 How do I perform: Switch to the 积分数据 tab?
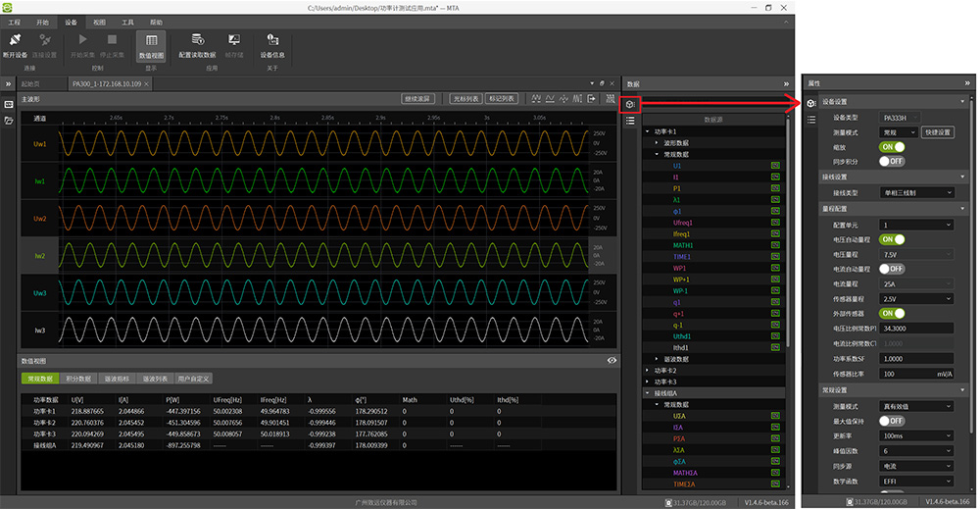click(78, 378)
